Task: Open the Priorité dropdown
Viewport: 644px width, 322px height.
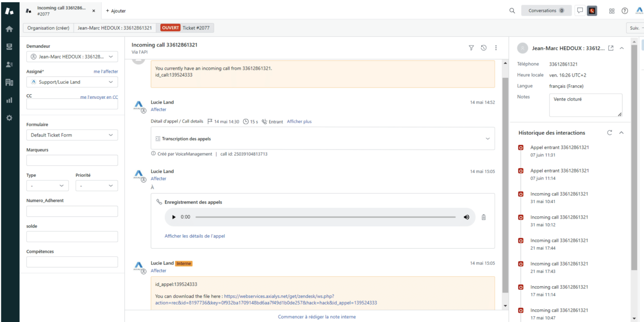Action: click(97, 186)
